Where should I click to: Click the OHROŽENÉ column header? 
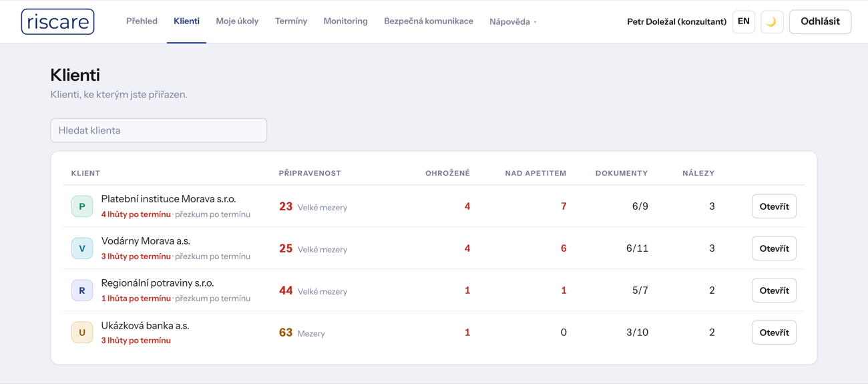click(447, 173)
